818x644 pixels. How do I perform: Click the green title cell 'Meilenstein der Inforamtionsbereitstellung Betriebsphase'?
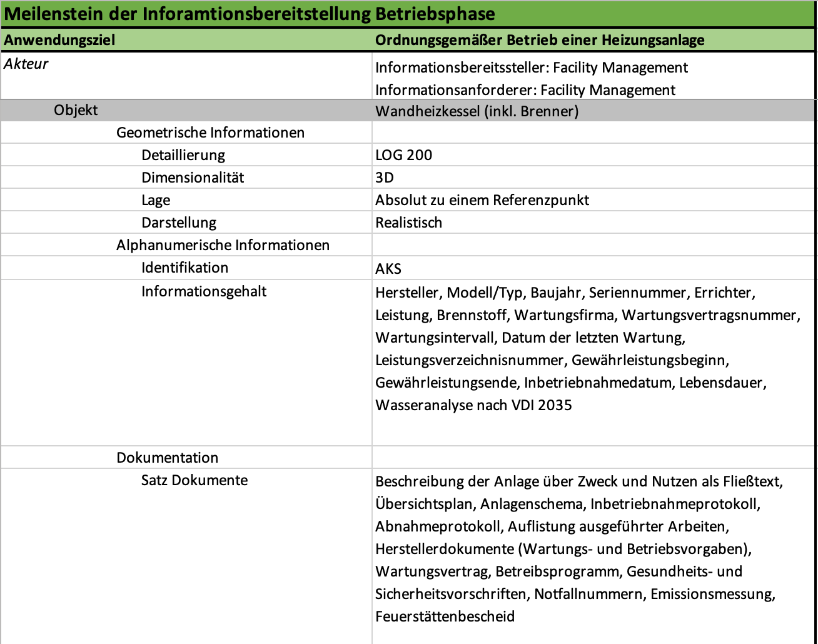(x=250, y=14)
